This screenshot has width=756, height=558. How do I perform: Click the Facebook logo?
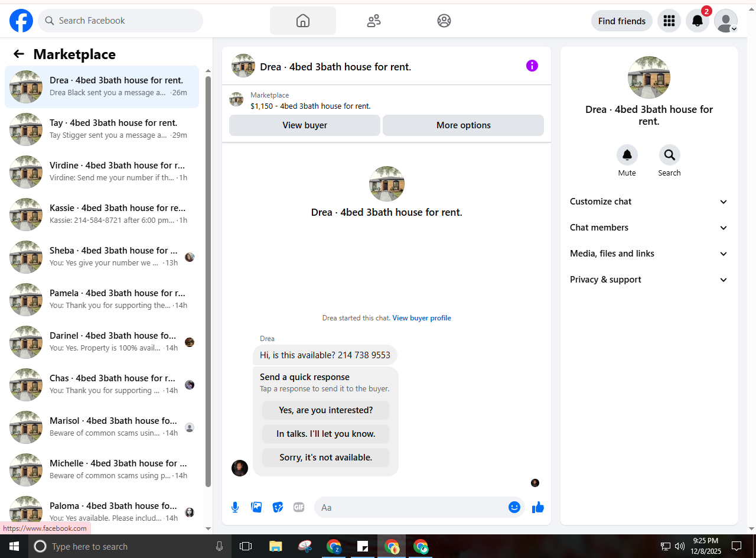21,21
